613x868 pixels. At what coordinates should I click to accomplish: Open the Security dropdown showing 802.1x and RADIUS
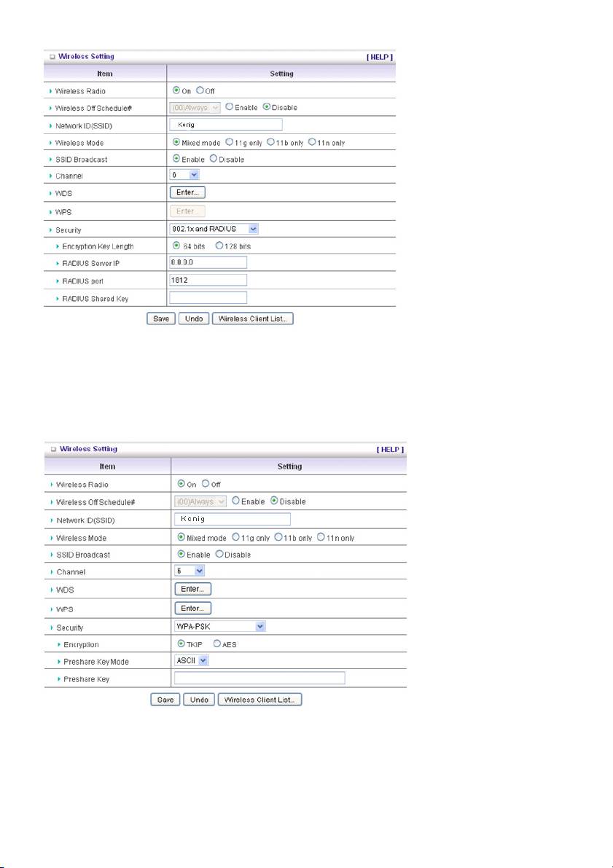pos(214,229)
